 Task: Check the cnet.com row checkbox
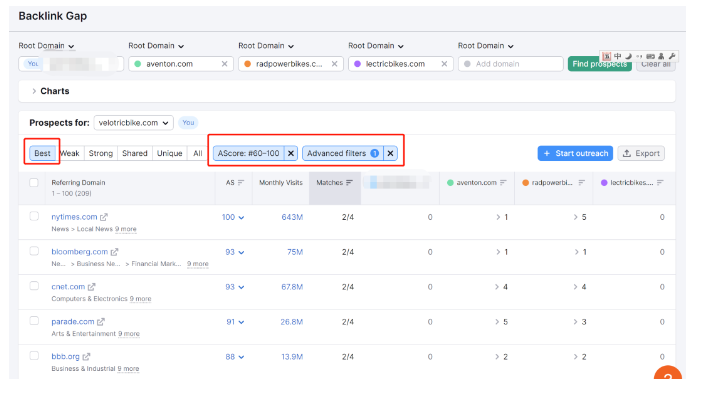click(34, 286)
